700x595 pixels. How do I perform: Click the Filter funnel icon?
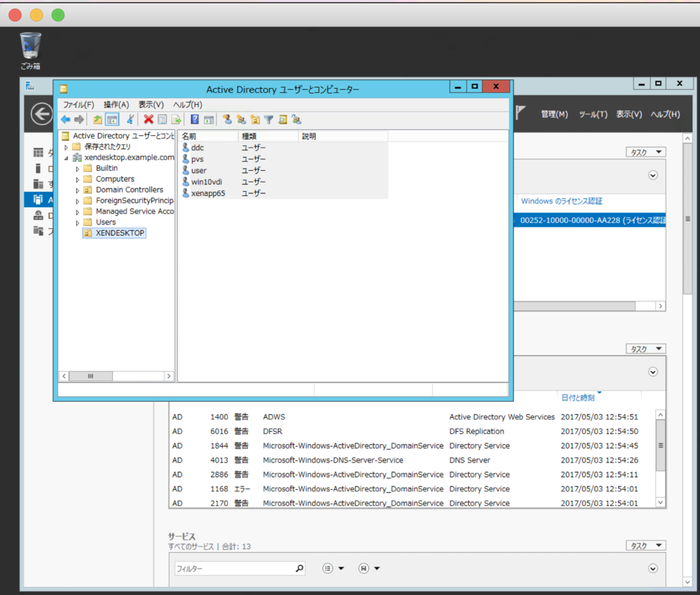point(269,120)
